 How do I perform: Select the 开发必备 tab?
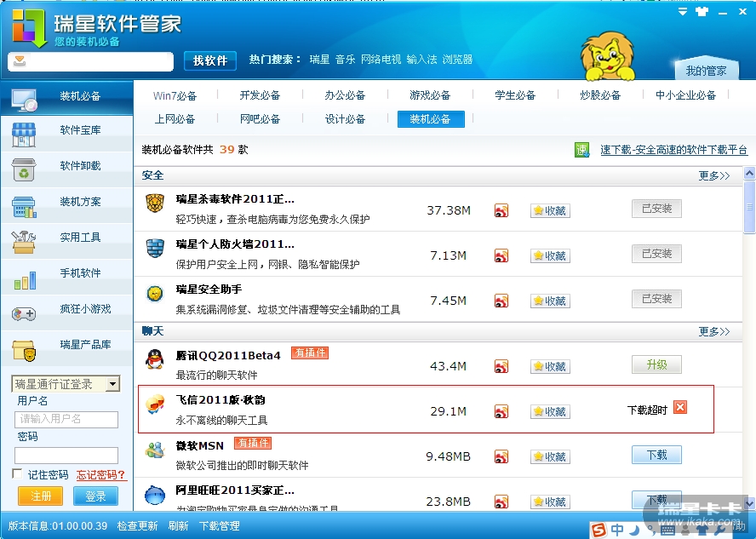pos(260,95)
